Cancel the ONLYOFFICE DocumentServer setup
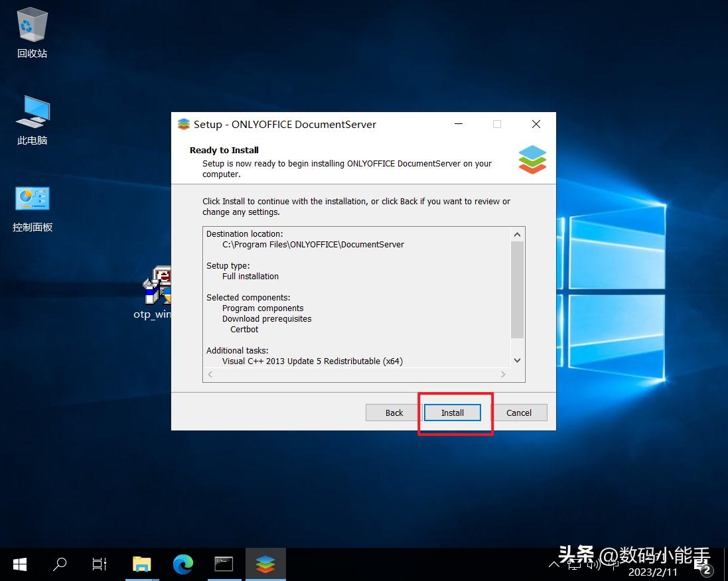The width and height of the screenshot is (728, 581). 519,413
